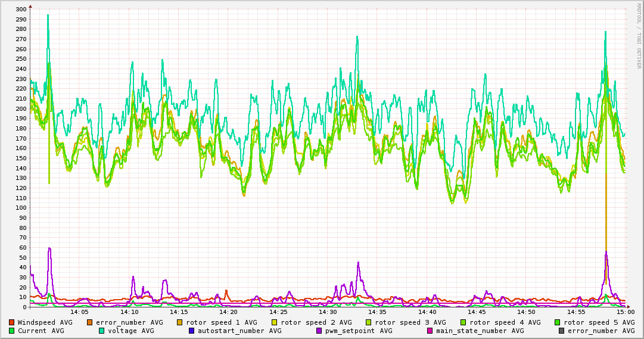
Task: Click the 14:40 time axis label
Action: (427, 312)
